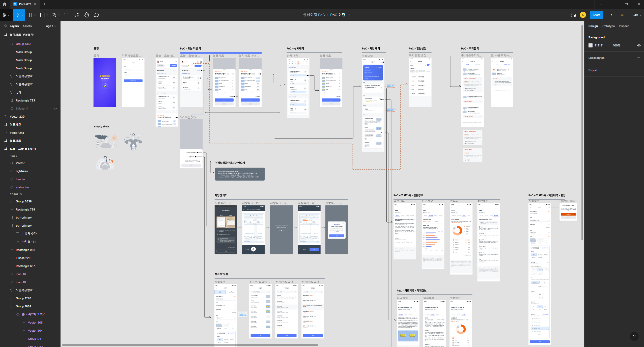644x347 pixels.
Task: Select the Text tool
Action: (x=66, y=15)
